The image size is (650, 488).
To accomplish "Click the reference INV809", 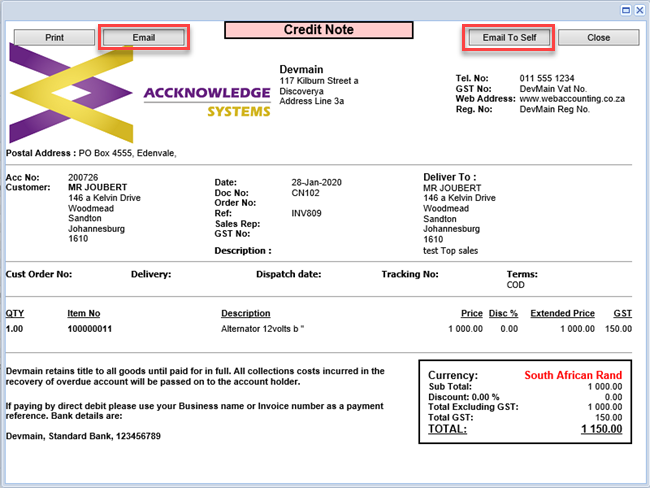I will (306, 213).
